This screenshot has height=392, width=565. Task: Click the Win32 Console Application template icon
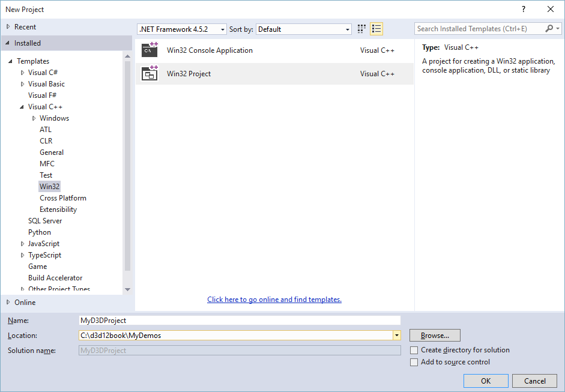point(150,50)
